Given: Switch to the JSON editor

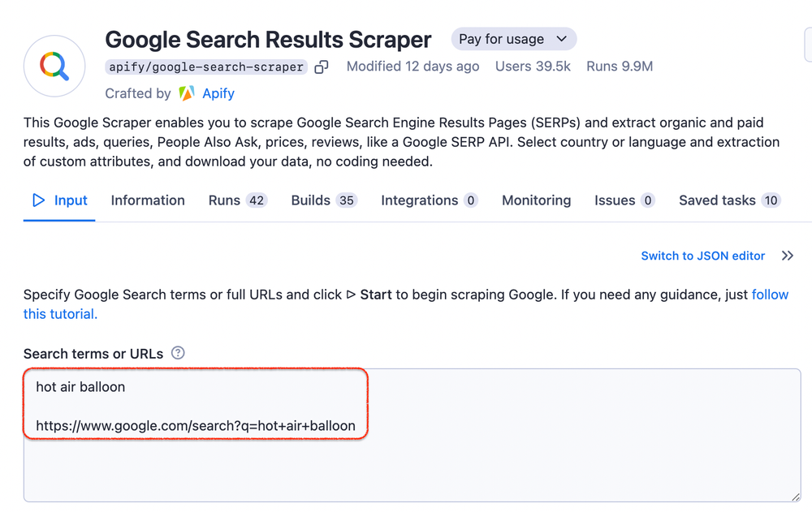Looking at the screenshot, I should [702, 256].
